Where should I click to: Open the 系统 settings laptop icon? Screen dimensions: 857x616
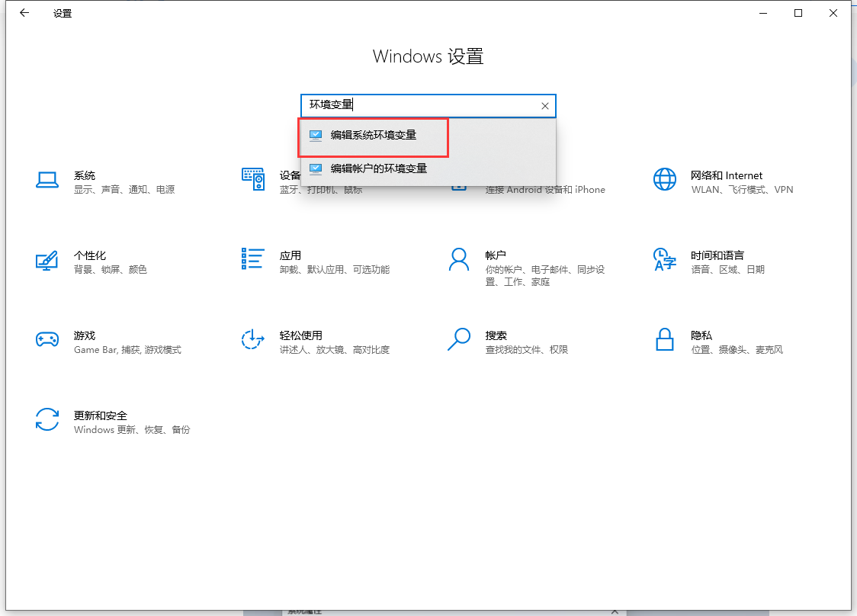coord(47,180)
